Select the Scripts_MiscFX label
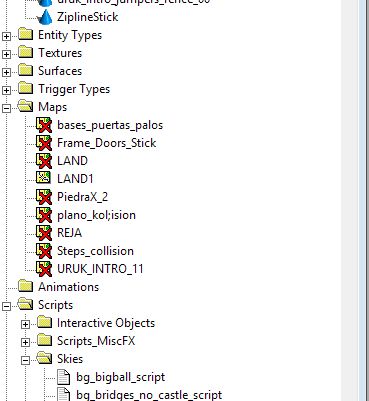 coord(96,341)
